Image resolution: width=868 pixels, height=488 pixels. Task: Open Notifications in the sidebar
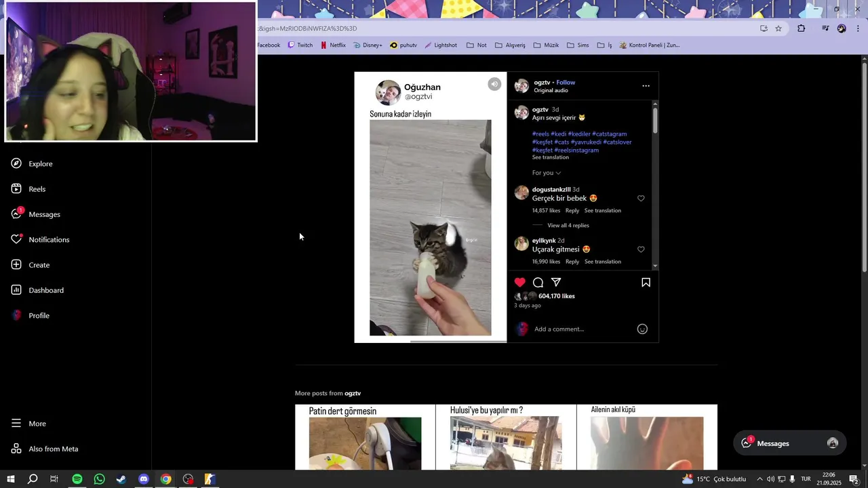point(40,239)
